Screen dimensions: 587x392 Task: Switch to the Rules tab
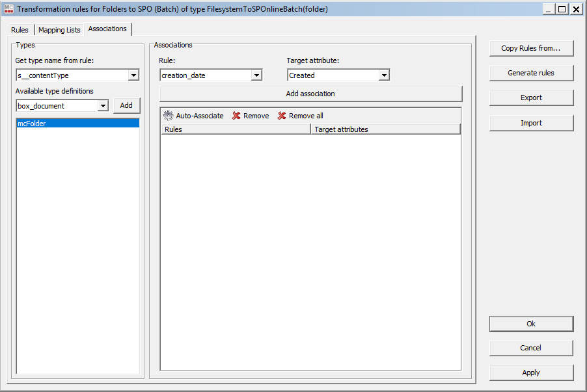pos(20,30)
